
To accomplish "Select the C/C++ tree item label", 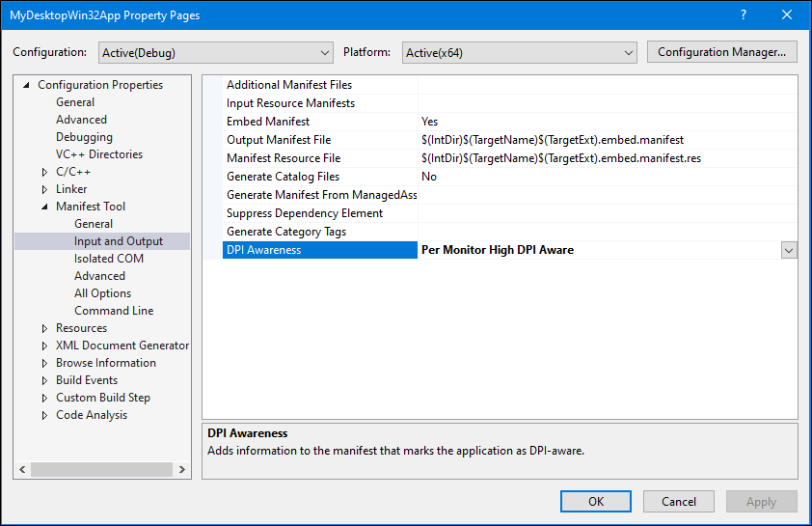I will [73, 172].
